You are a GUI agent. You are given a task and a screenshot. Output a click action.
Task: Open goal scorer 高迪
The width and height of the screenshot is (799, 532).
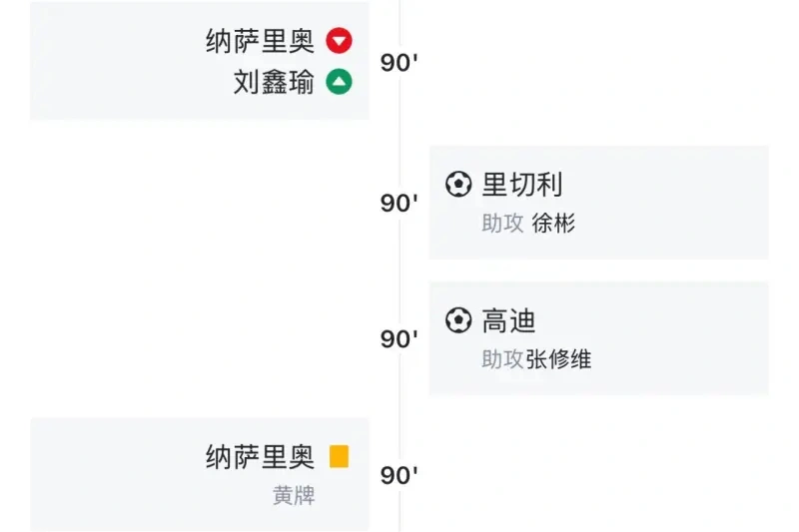508,320
